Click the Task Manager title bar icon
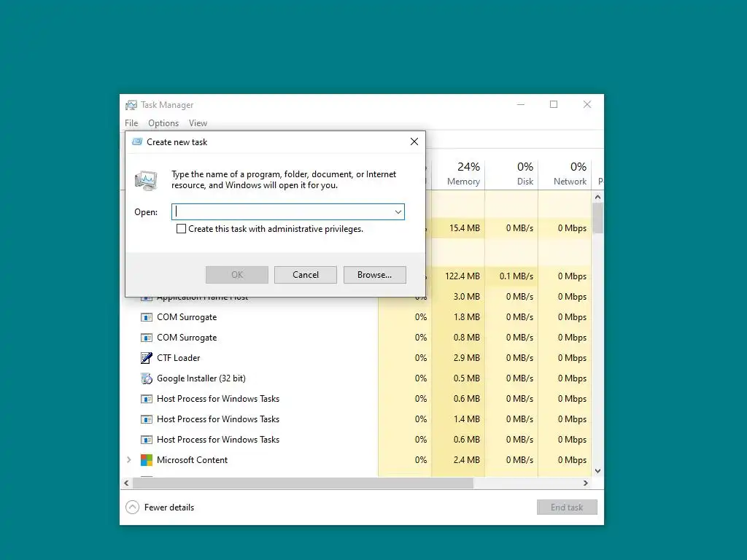Screen dimensions: 747x560 click(x=131, y=105)
